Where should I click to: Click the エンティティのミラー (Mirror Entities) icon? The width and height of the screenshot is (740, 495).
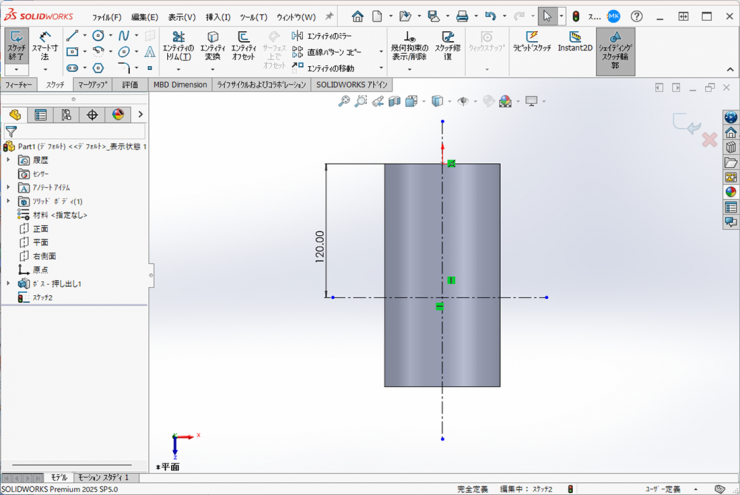coord(297,36)
